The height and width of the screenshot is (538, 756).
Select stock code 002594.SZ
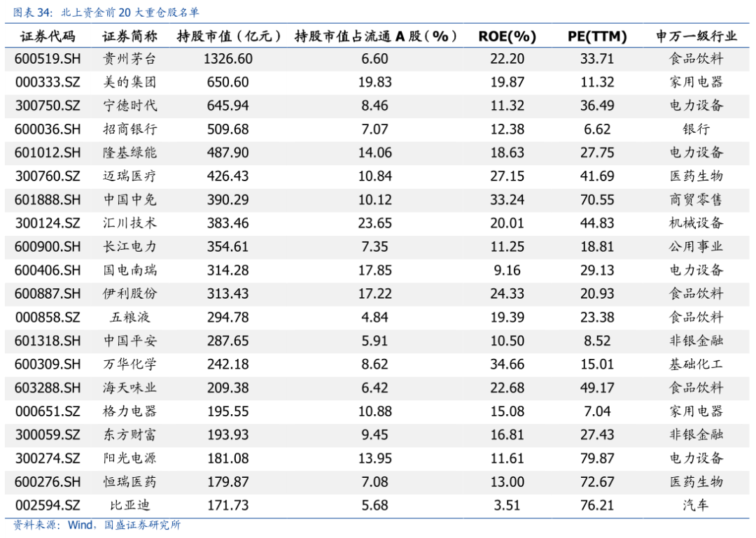48,506
